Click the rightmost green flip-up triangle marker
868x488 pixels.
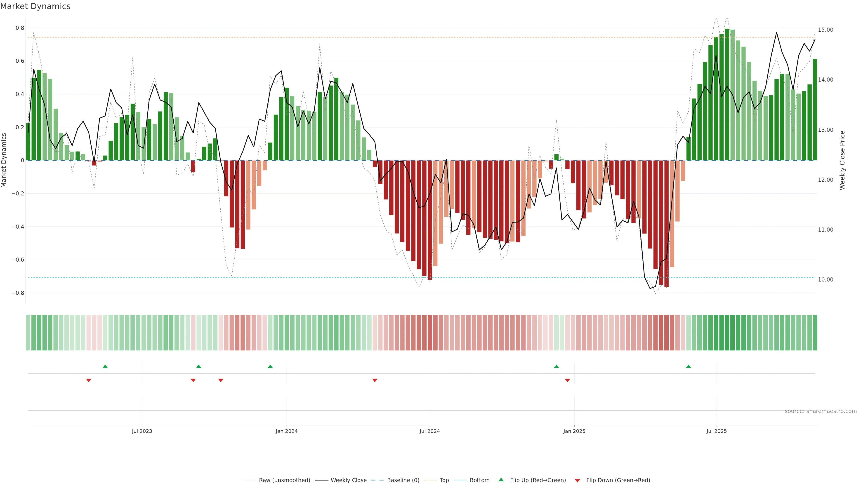pos(688,366)
